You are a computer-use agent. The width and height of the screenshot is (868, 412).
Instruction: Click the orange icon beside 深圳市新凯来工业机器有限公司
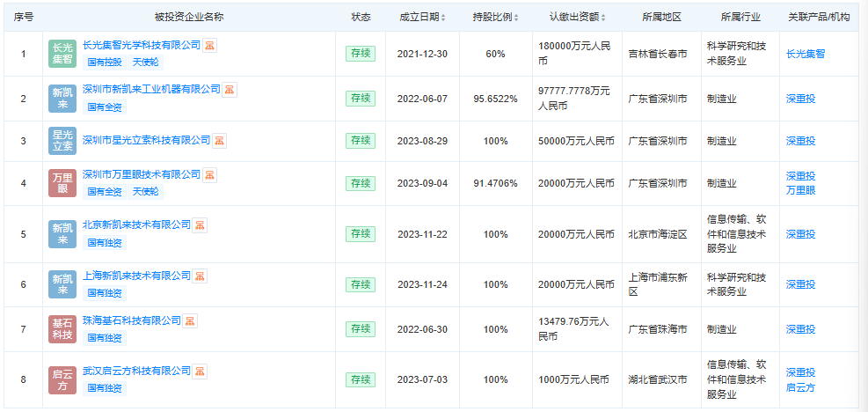pyautogui.click(x=230, y=89)
